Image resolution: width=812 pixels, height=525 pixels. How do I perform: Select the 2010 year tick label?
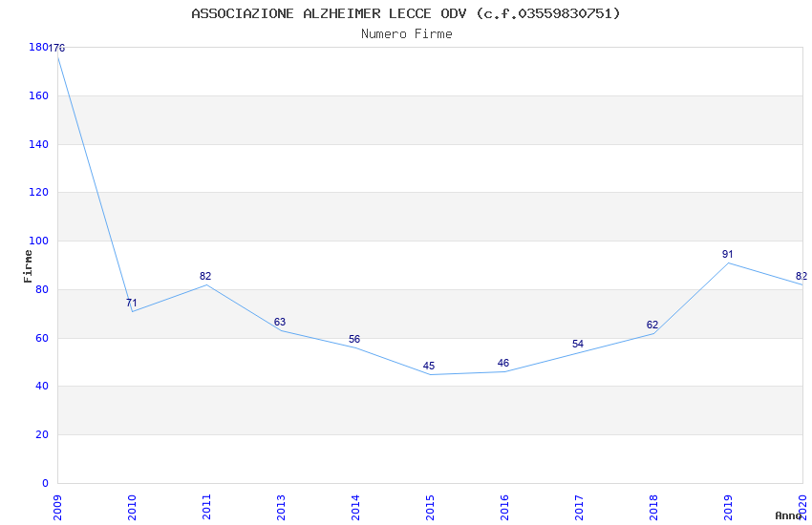132,508
